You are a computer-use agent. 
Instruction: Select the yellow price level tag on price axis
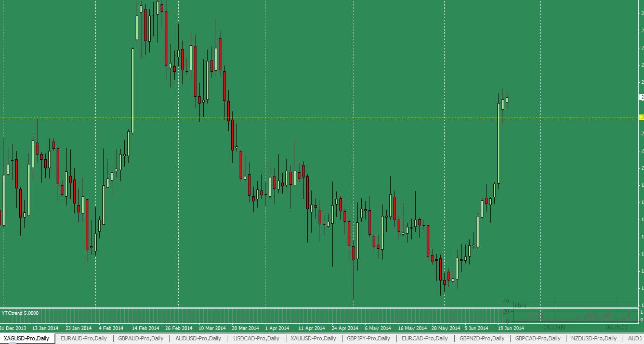[641, 118]
